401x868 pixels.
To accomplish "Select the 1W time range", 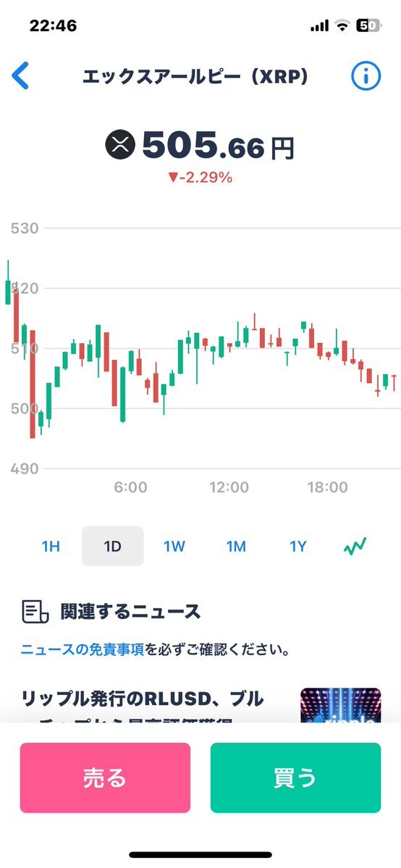I will coord(174,547).
